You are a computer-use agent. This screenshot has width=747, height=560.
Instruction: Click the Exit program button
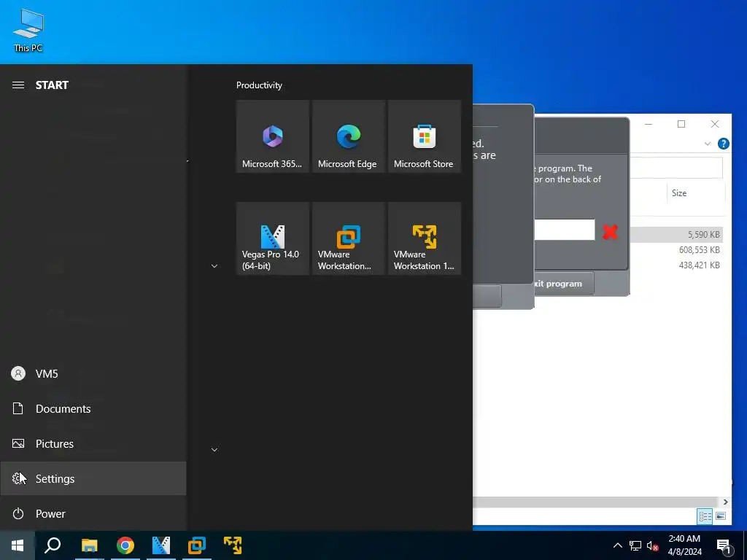[564, 284]
